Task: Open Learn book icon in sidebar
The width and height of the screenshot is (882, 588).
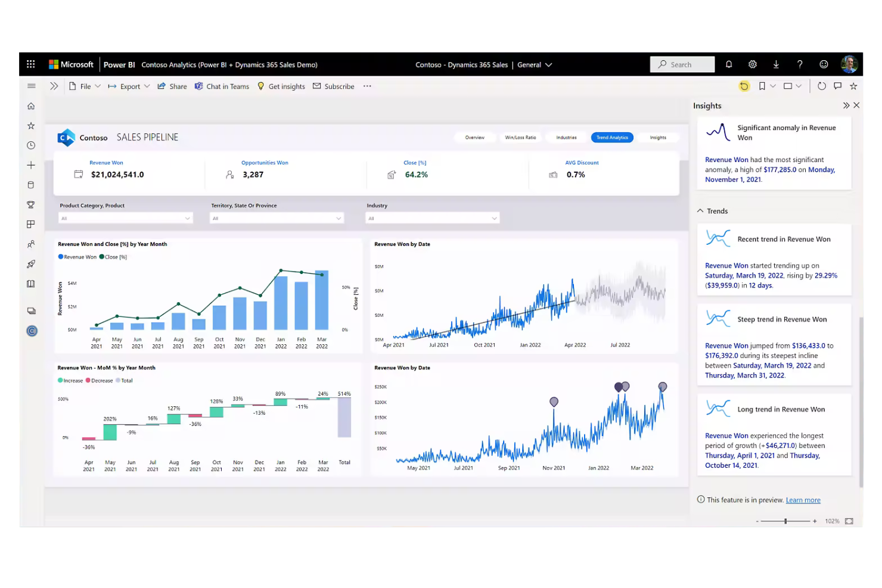Action: pos(31,284)
